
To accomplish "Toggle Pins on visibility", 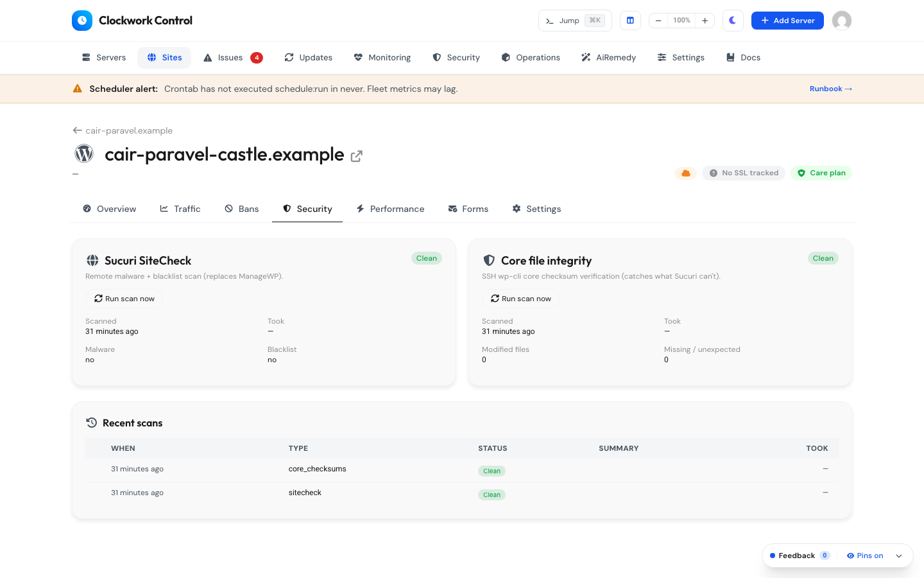I will click(x=865, y=556).
